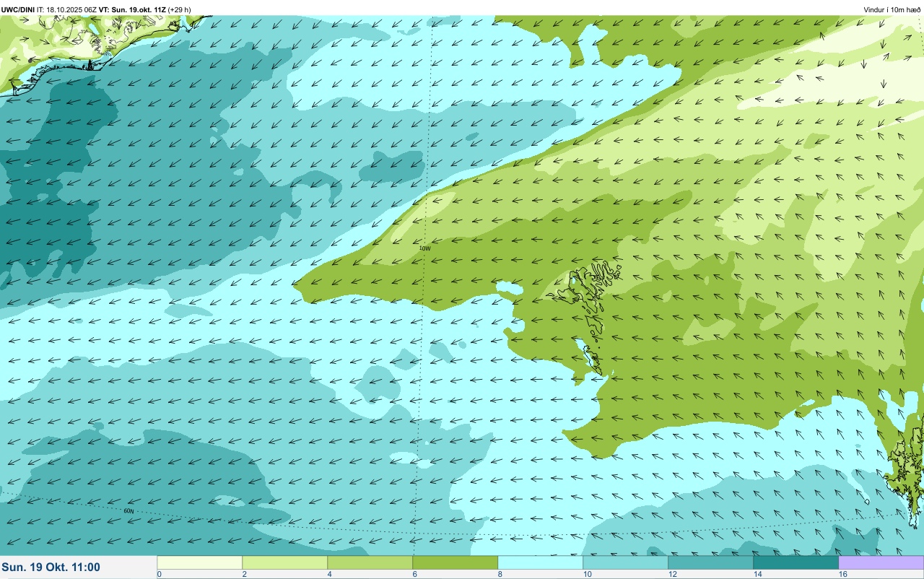Screen dimensions: 924x579
Task: Click the pale cyan 8–10 legend swatch
Action: tap(541, 562)
